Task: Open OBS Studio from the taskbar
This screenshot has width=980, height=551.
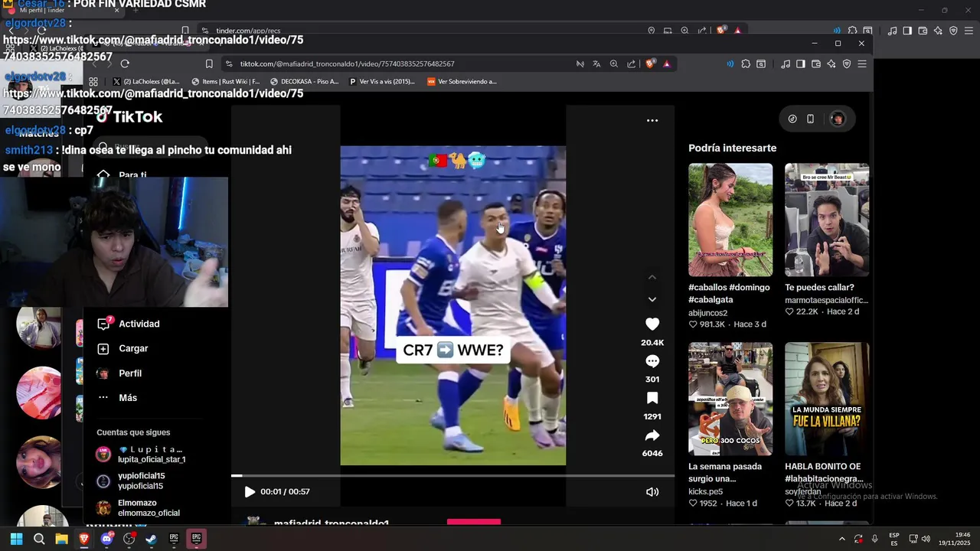Action: point(129,539)
